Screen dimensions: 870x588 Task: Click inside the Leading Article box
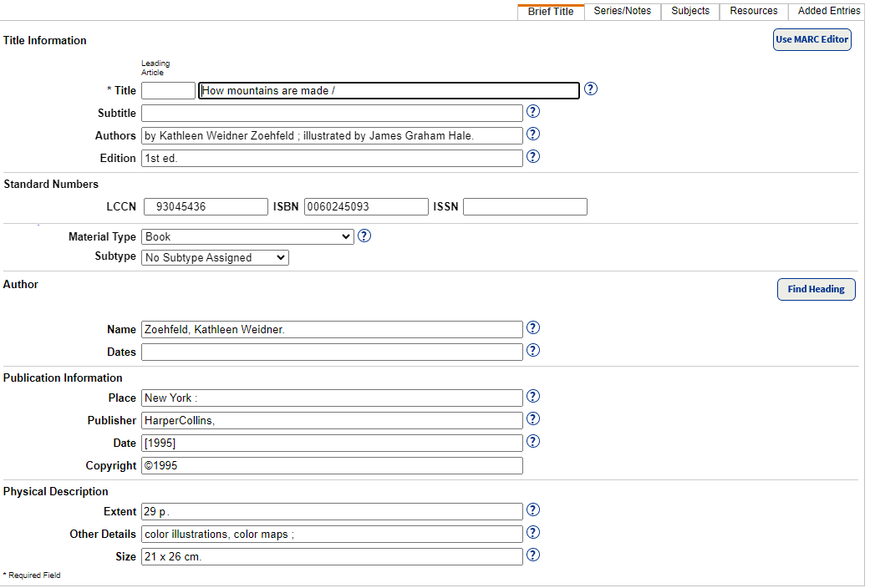pos(167,90)
